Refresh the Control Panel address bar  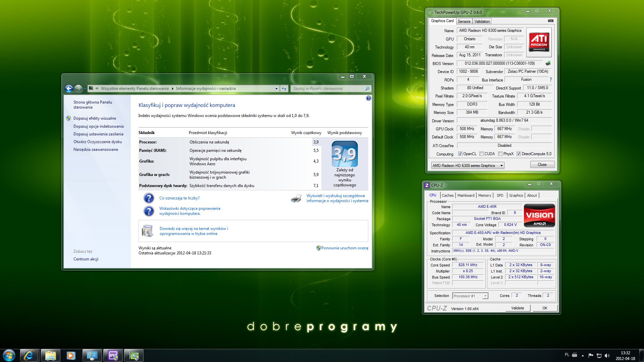click(x=284, y=88)
